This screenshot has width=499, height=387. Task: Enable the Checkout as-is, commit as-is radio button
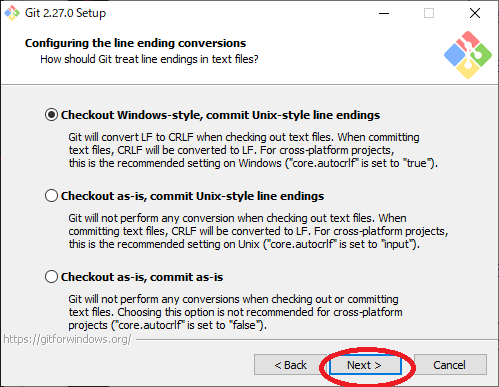pyautogui.click(x=51, y=277)
